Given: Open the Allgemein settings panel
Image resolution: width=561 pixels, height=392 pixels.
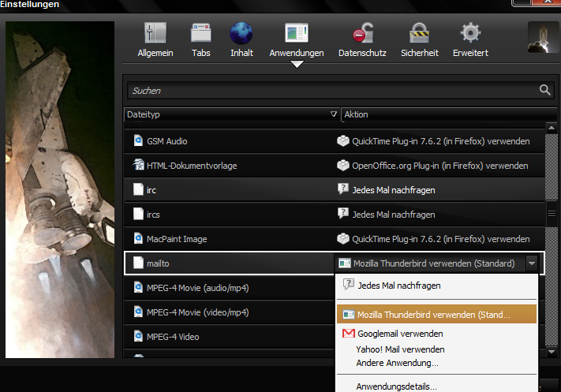Looking at the screenshot, I should pos(154,39).
